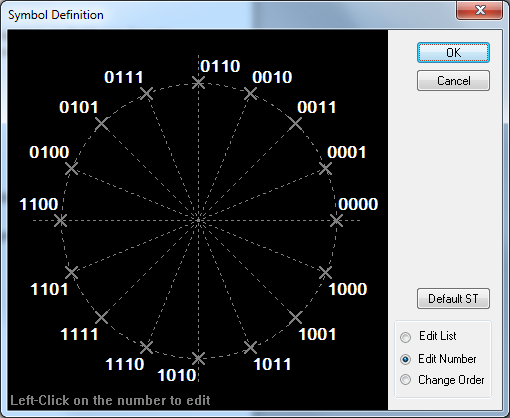The width and height of the screenshot is (510, 418).
Task: Click the OK button
Action: [x=453, y=53]
